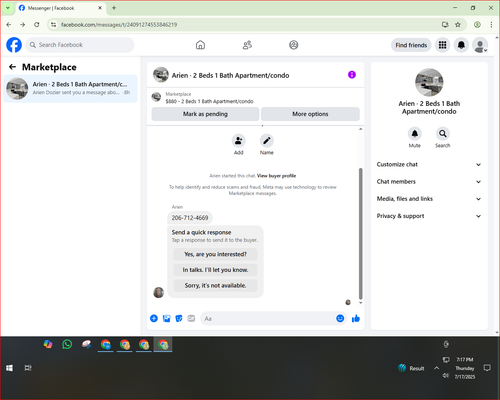Open Windows Start menu
Viewport: 500px width, 400px height.
(9, 368)
